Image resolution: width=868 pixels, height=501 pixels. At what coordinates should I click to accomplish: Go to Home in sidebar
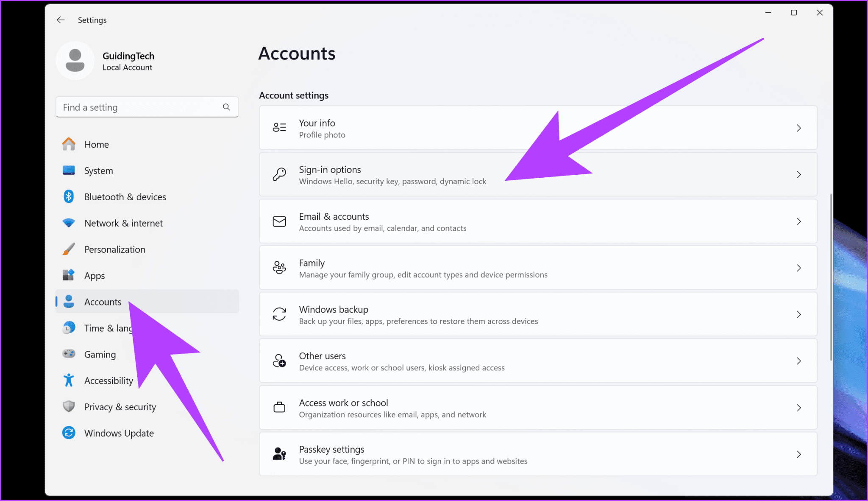[96, 145]
